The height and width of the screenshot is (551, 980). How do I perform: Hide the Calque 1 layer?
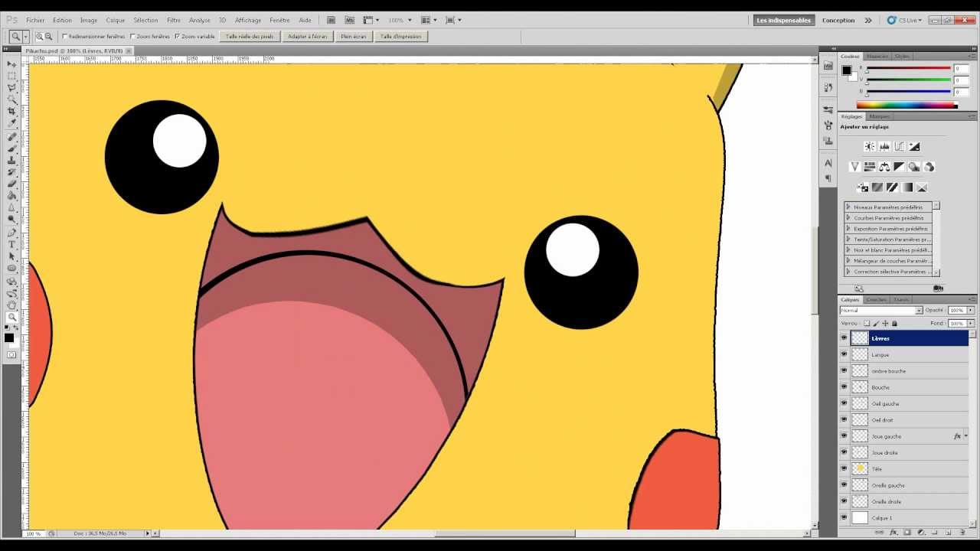coord(844,517)
